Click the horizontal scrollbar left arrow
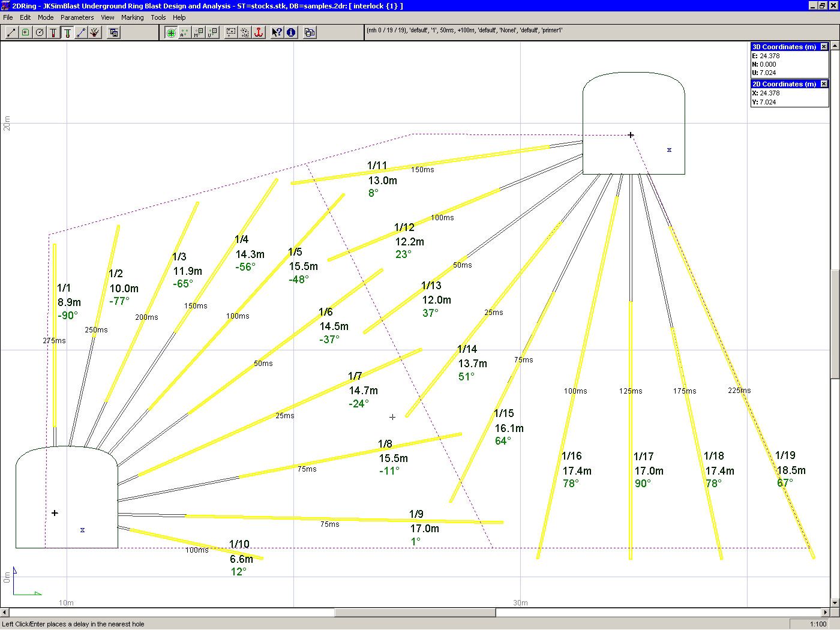 tap(5, 613)
